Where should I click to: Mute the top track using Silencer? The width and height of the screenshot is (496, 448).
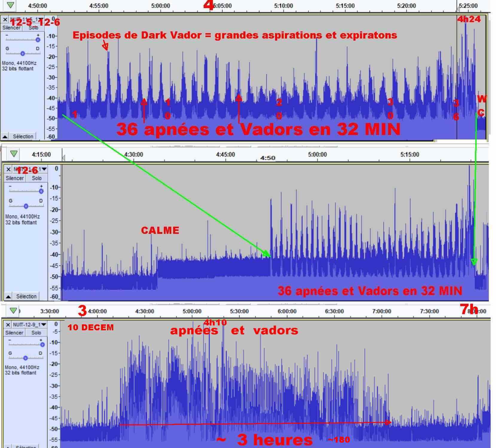(x=11, y=28)
